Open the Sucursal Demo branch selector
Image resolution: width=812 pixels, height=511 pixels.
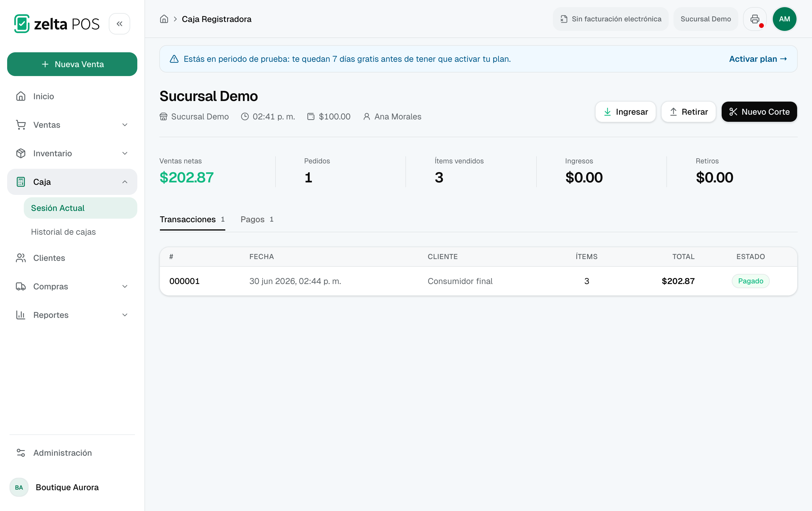pos(706,19)
